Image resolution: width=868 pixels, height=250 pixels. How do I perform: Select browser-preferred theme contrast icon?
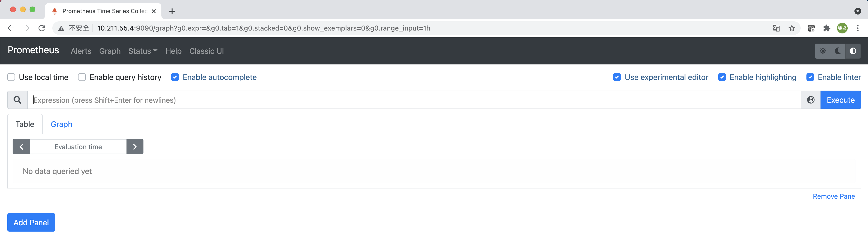[x=853, y=51]
